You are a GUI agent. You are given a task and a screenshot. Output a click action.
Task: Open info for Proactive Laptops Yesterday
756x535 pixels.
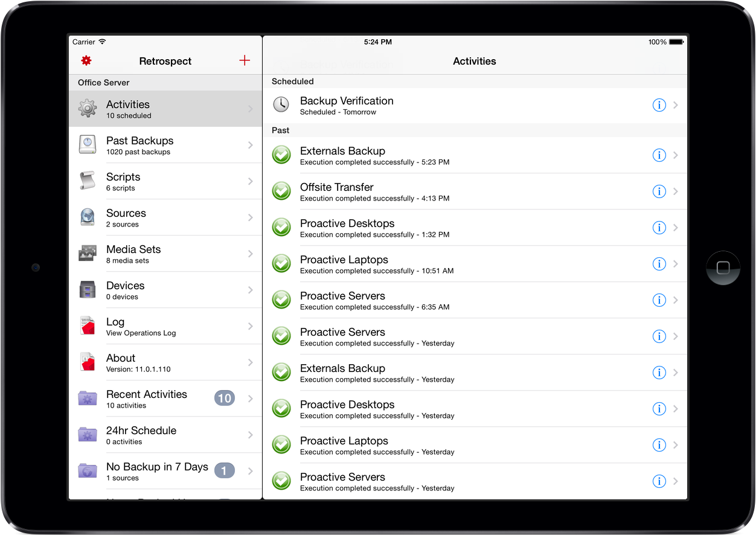(x=659, y=445)
